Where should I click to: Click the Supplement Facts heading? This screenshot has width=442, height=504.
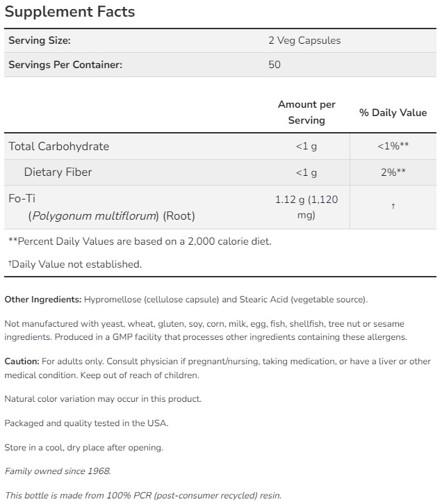(x=70, y=12)
